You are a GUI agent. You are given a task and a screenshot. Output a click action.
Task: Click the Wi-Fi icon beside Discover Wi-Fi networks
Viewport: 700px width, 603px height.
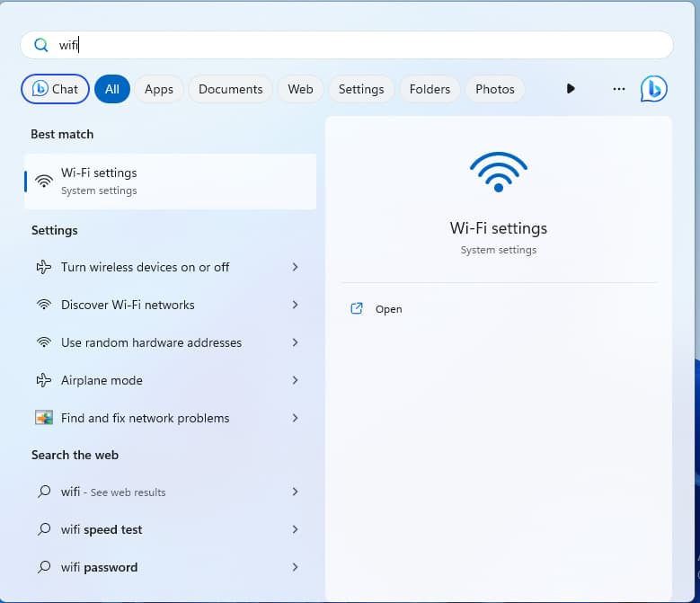[x=44, y=305]
